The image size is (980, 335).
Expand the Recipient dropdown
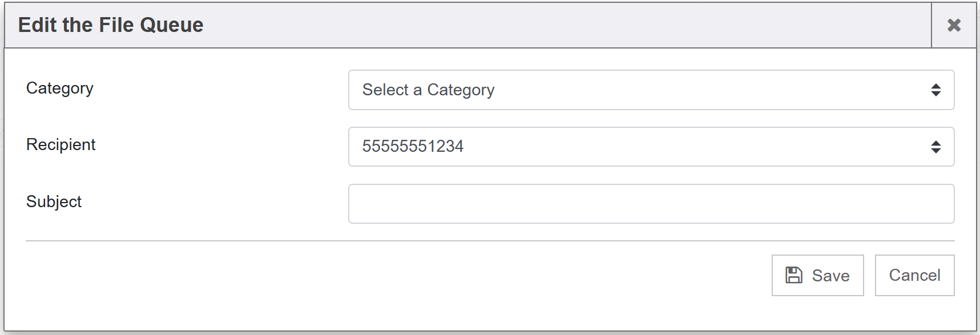pyautogui.click(x=651, y=147)
